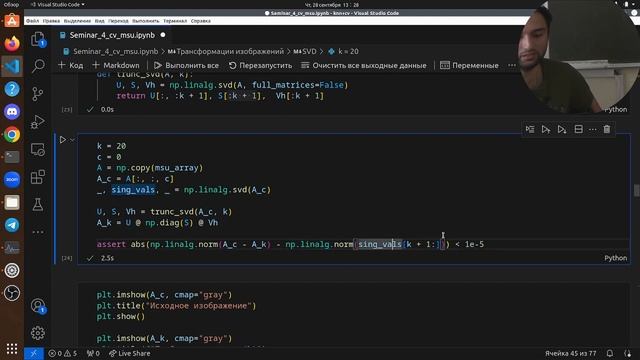Open the Переход menu
Image resolution: width=640 pixels, height=360 pixels.
coord(118,21)
